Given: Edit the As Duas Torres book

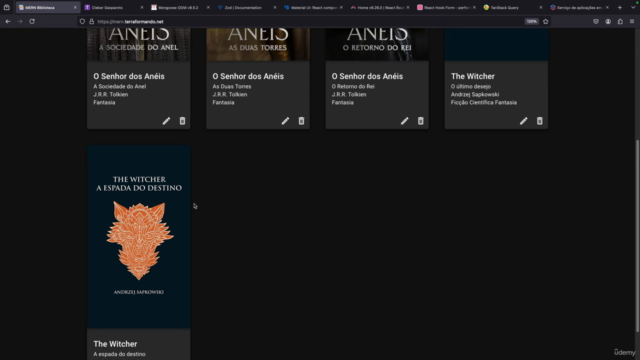Looking at the screenshot, I should coord(285,121).
